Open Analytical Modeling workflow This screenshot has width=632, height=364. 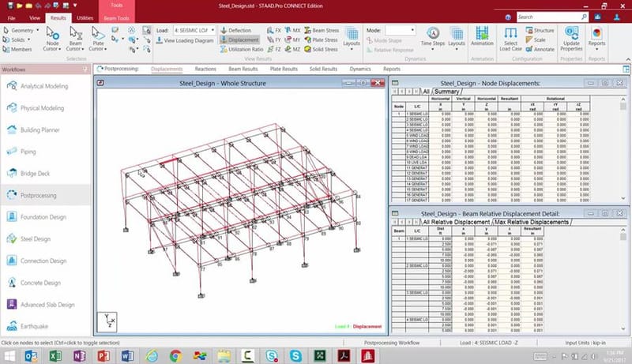[45, 86]
